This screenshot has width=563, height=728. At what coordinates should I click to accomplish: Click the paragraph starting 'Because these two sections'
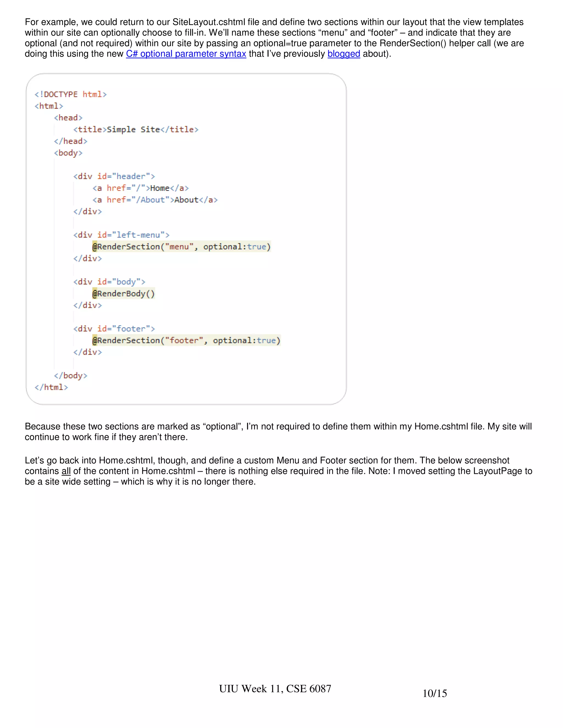click(278, 432)
